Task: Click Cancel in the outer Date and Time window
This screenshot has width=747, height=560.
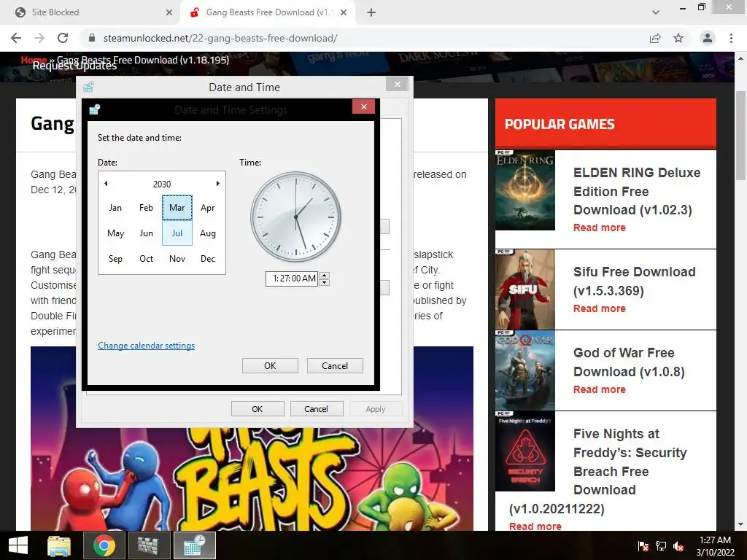Action: pos(317,408)
